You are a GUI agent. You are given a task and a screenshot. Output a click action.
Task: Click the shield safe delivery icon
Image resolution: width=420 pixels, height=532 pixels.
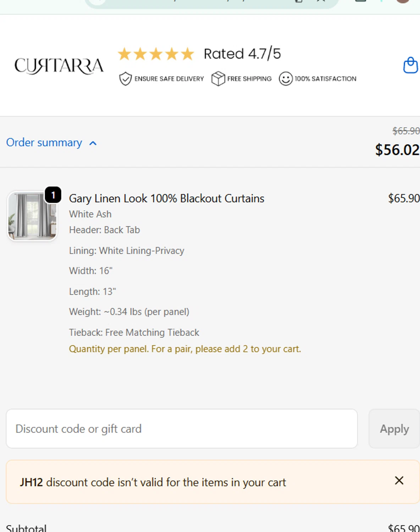coord(125,79)
